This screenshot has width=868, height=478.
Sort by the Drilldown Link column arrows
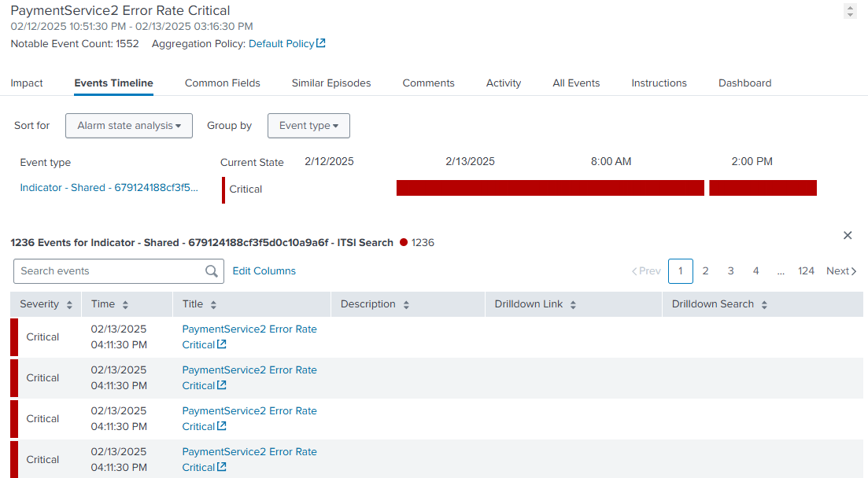[574, 305]
